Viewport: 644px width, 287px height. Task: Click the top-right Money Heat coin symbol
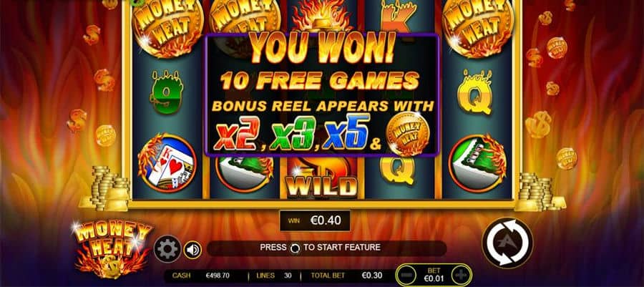[478, 27]
